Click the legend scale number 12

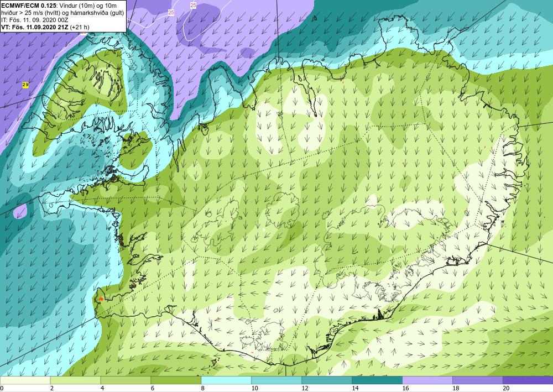pyautogui.click(x=305, y=388)
